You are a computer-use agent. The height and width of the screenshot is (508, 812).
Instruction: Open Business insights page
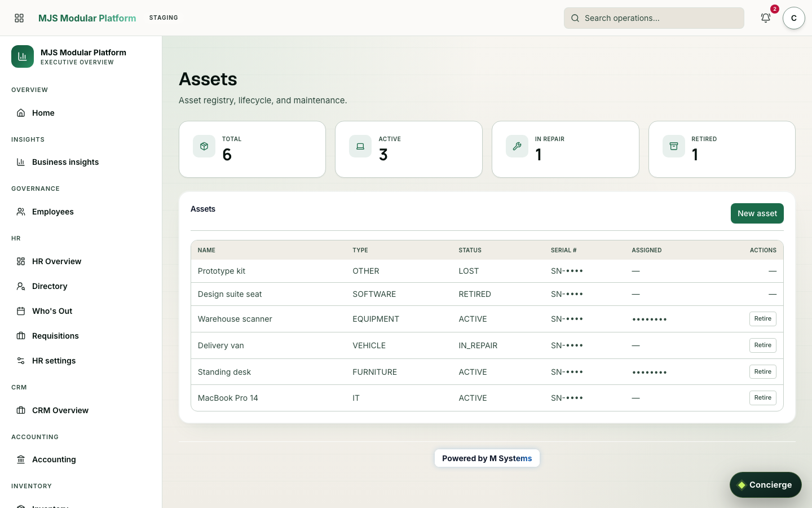coord(81,162)
